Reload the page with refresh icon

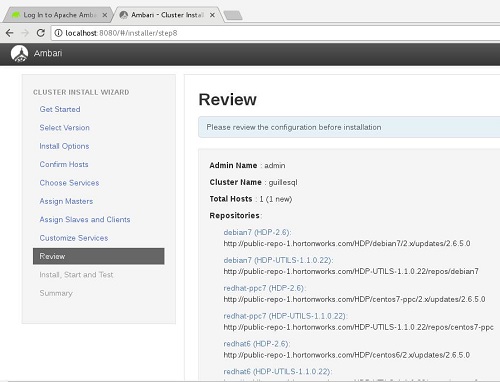pos(41,33)
